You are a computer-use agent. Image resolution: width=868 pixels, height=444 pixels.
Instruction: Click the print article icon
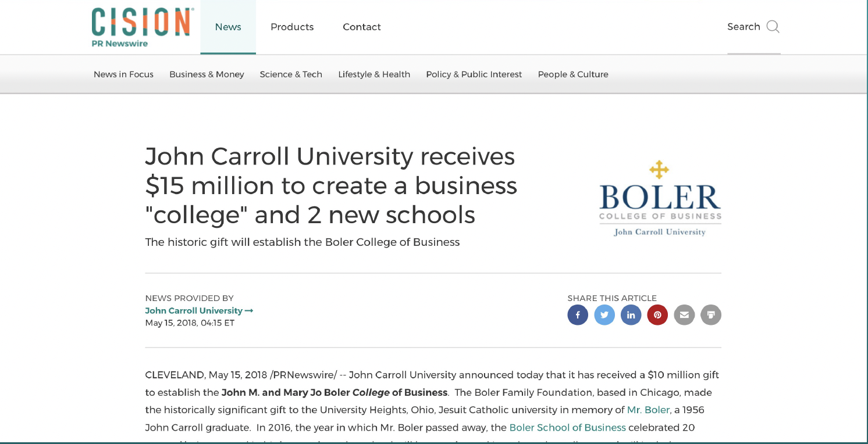tap(711, 315)
